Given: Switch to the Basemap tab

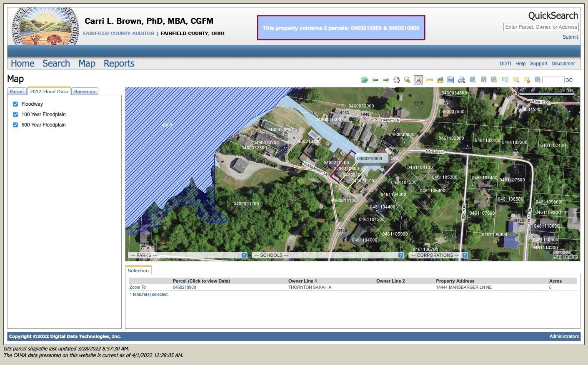Looking at the screenshot, I should pos(85,92).
